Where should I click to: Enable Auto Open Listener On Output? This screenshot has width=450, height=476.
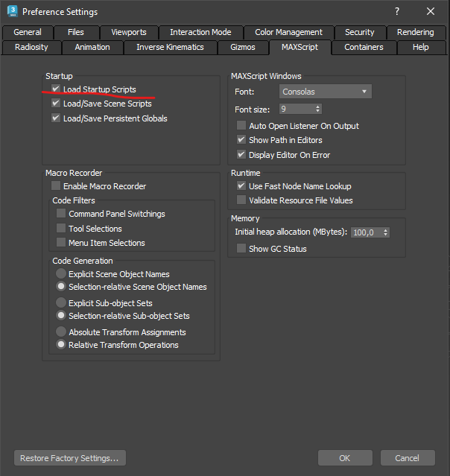pos(241,125)
